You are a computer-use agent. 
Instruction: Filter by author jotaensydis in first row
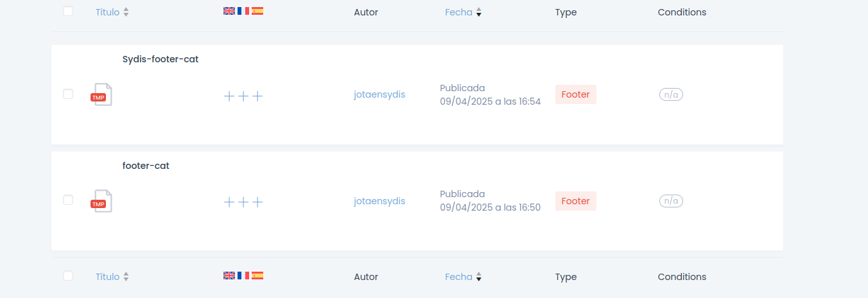tap(379, 94)
